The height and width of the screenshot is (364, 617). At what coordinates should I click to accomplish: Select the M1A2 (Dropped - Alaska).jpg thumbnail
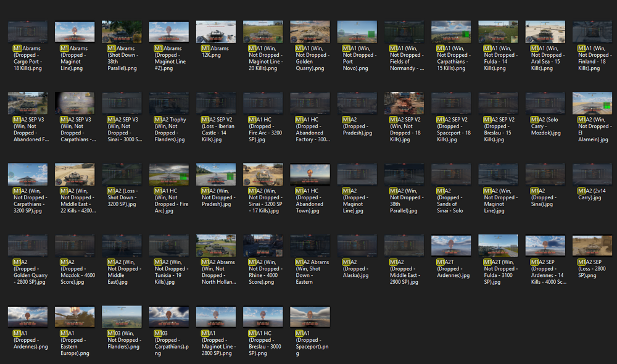357,246
